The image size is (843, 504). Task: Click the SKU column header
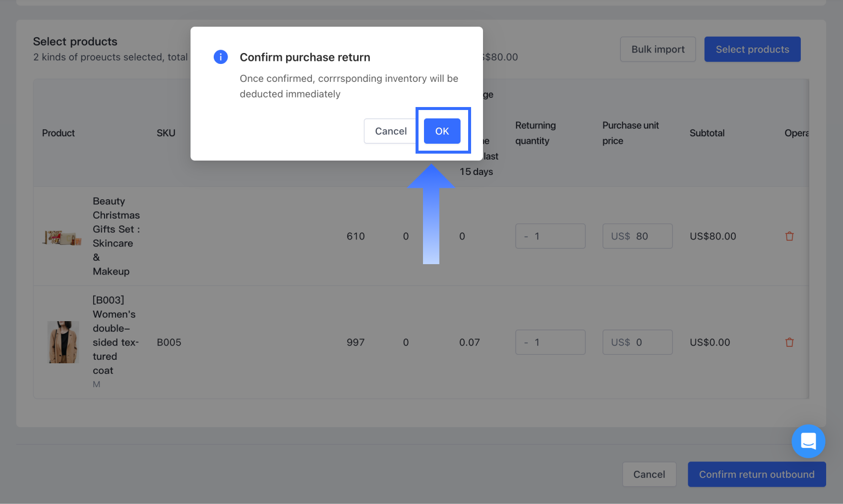click(x=166, y=133)
